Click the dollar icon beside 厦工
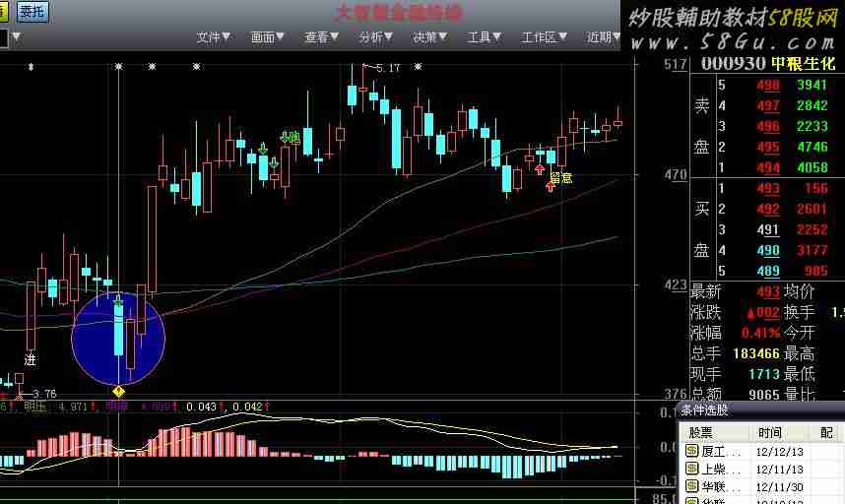 click(x=691, y=451)
